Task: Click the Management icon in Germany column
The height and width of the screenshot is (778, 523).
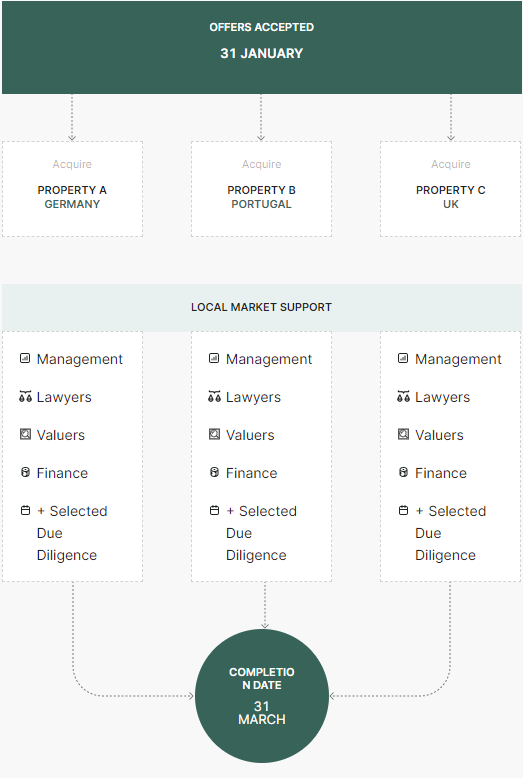Action: [x=25, y=358]
